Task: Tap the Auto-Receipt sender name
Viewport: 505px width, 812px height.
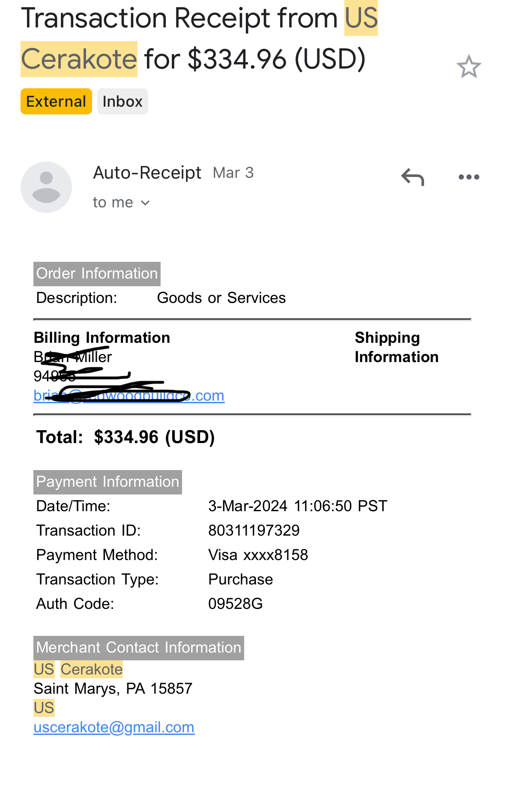Action: coord(147,173)
